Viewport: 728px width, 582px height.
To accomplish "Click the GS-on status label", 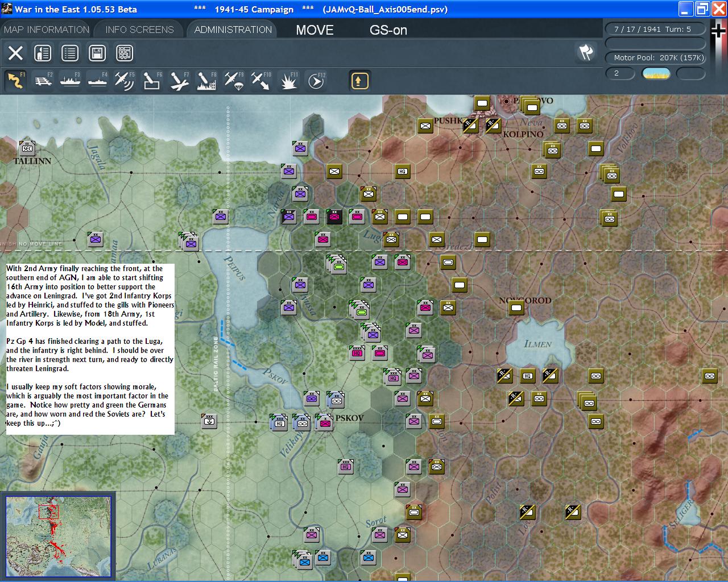I will point(388,30).
